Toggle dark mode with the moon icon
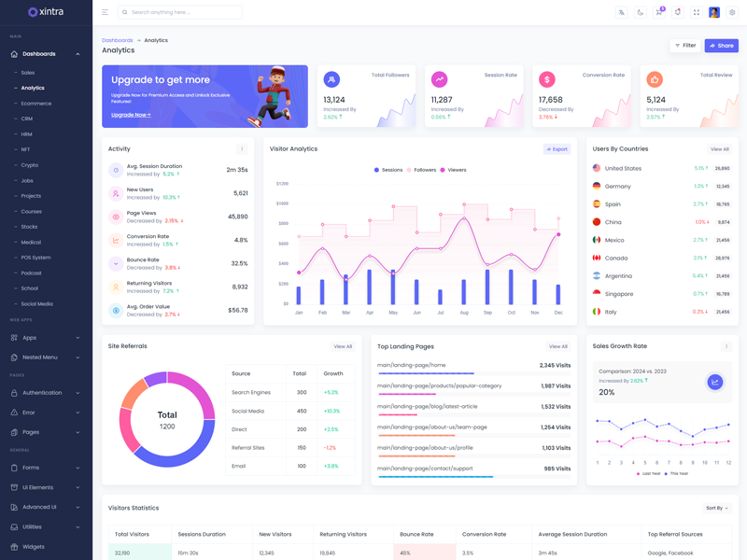The width and height of the screenshot is (747, 560). tap(640, 12)
